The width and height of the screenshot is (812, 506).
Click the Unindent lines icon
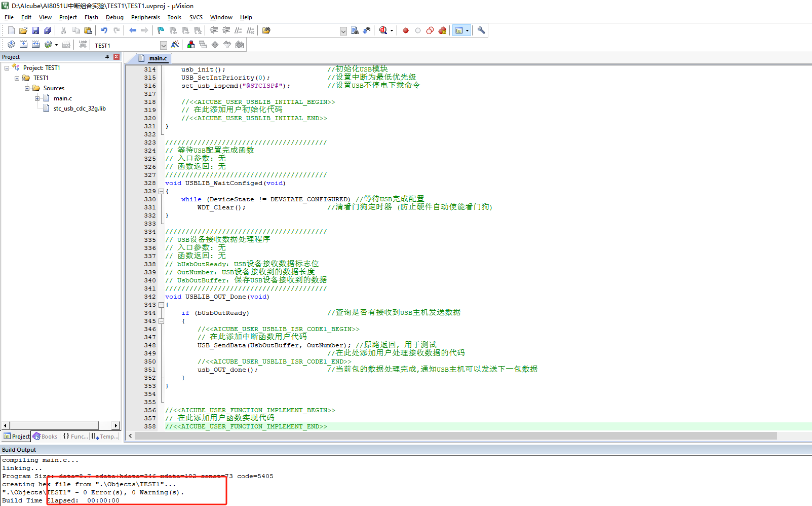[x=226, y=30]
